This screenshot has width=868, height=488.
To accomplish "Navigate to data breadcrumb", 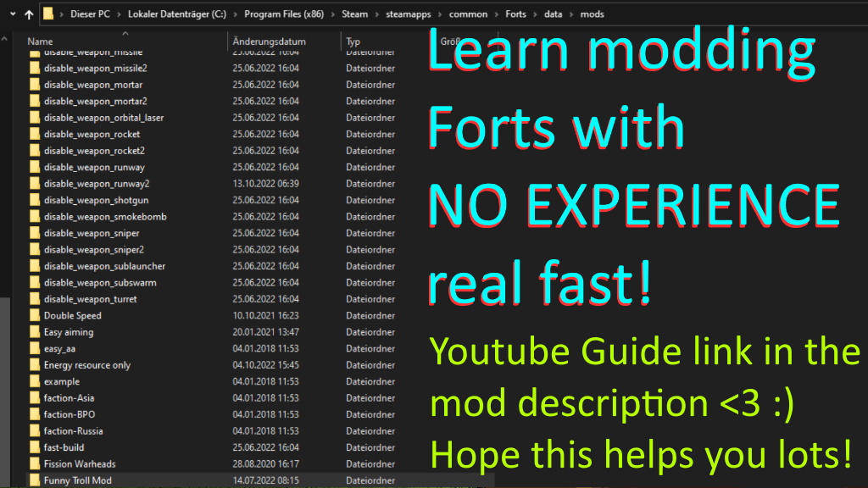I will [553, 14].
